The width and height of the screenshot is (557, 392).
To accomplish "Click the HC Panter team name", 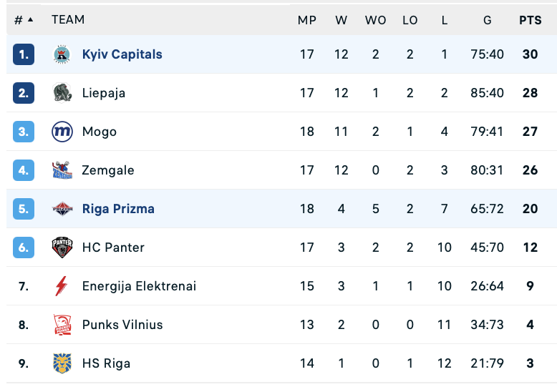I will tap(113, 248).
